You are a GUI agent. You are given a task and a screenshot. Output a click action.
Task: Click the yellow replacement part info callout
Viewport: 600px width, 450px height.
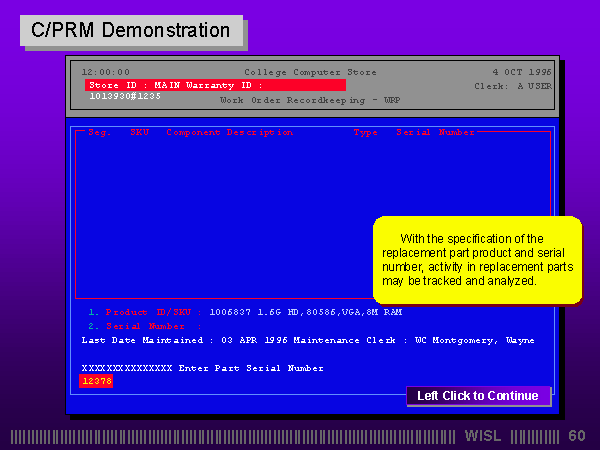pyautogui.click(x=476, y=260)
